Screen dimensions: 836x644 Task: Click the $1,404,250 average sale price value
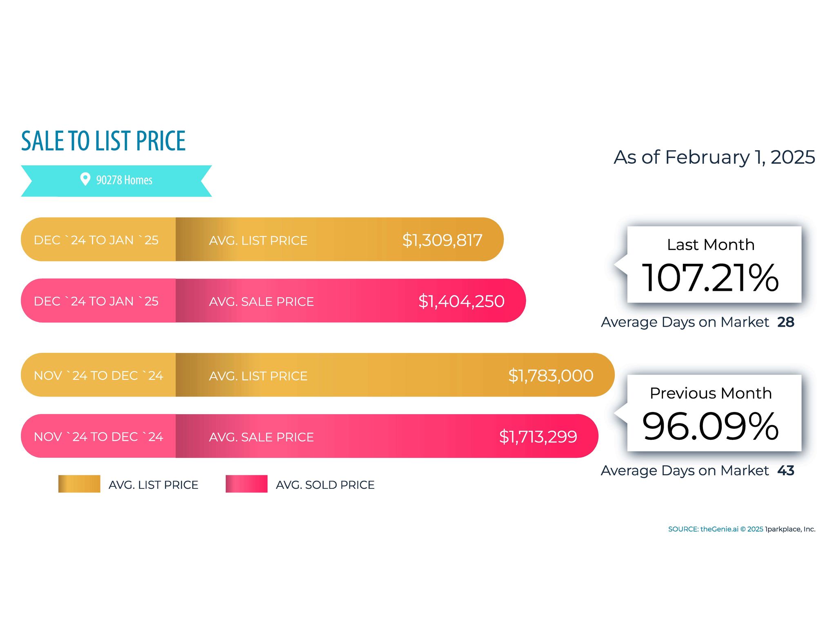click(461, 301)
